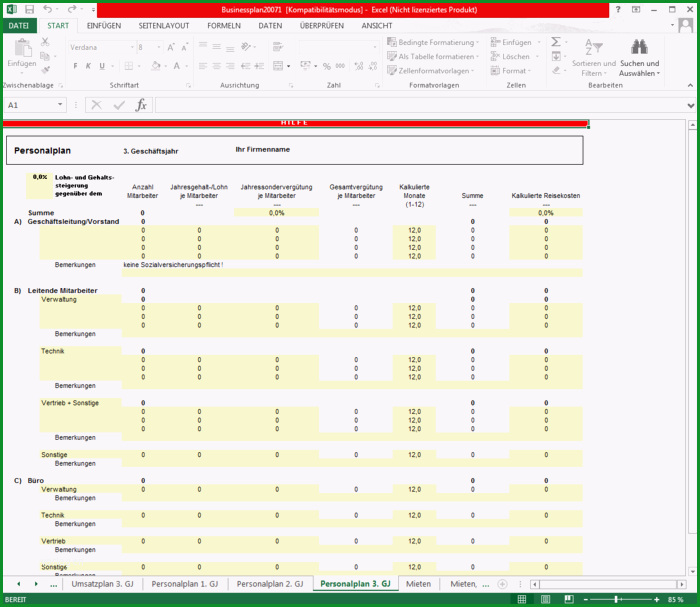This screenshot has height=607, width=700.
Task: Click the fill down icon
Action: 556,56
